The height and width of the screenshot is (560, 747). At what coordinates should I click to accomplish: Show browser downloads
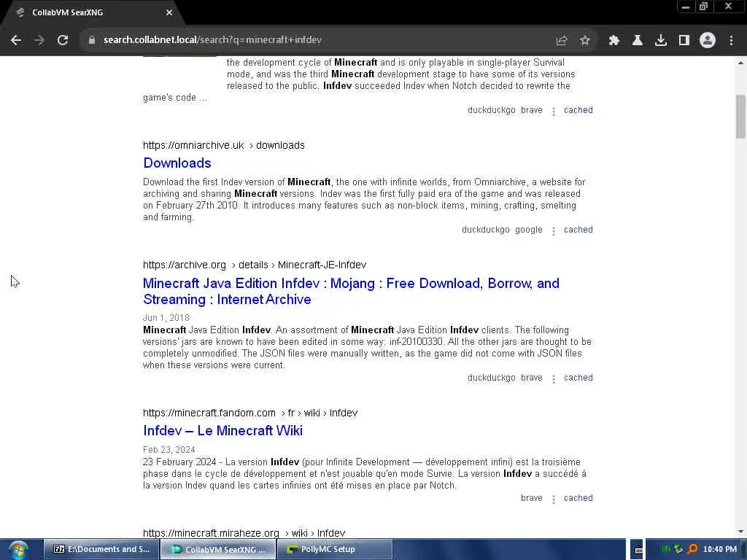point(660,41)
